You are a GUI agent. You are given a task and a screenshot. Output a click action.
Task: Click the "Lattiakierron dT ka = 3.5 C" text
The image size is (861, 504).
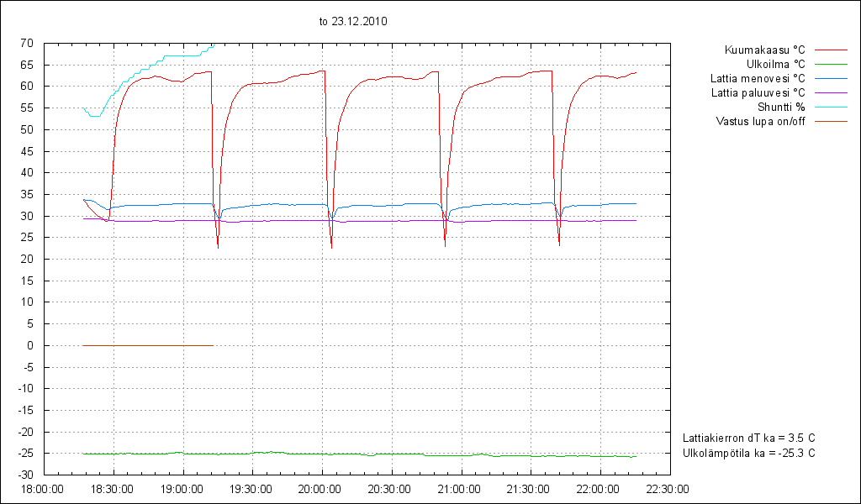[x=749, y=438]
